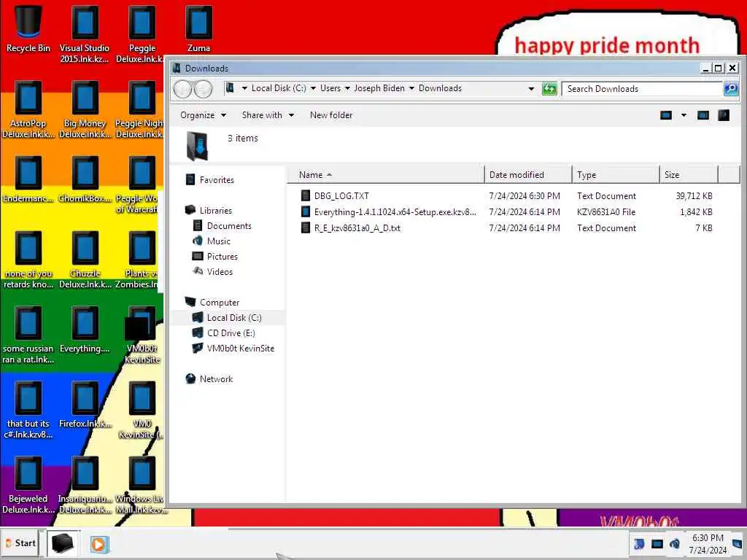Click the Start button
The height and width of the screenshot is (560, 747).
[20, 543]
